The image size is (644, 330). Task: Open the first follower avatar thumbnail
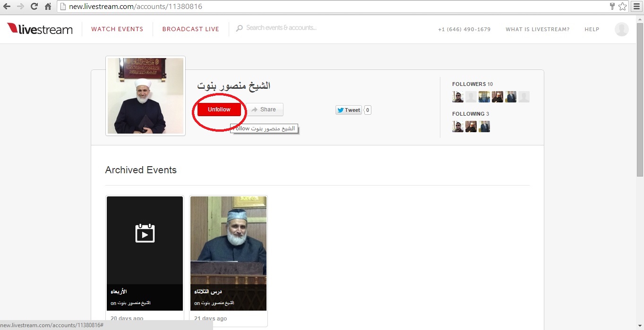458,97
